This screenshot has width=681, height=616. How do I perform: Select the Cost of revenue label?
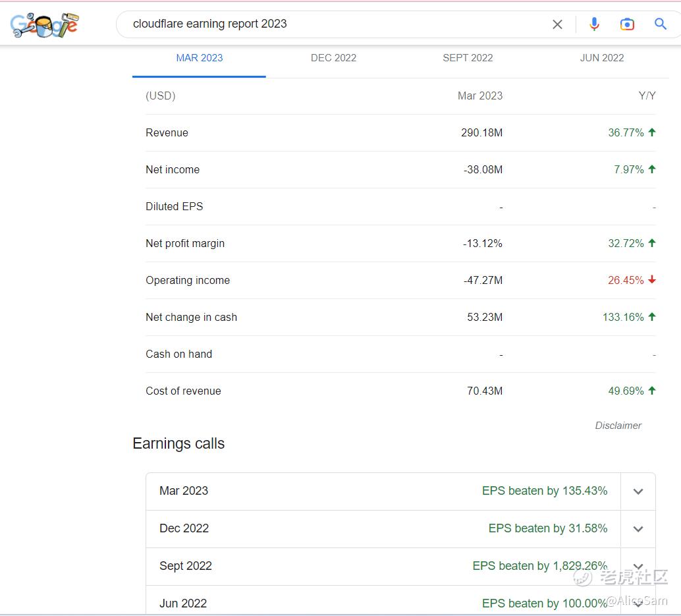(x=183, y=391)
